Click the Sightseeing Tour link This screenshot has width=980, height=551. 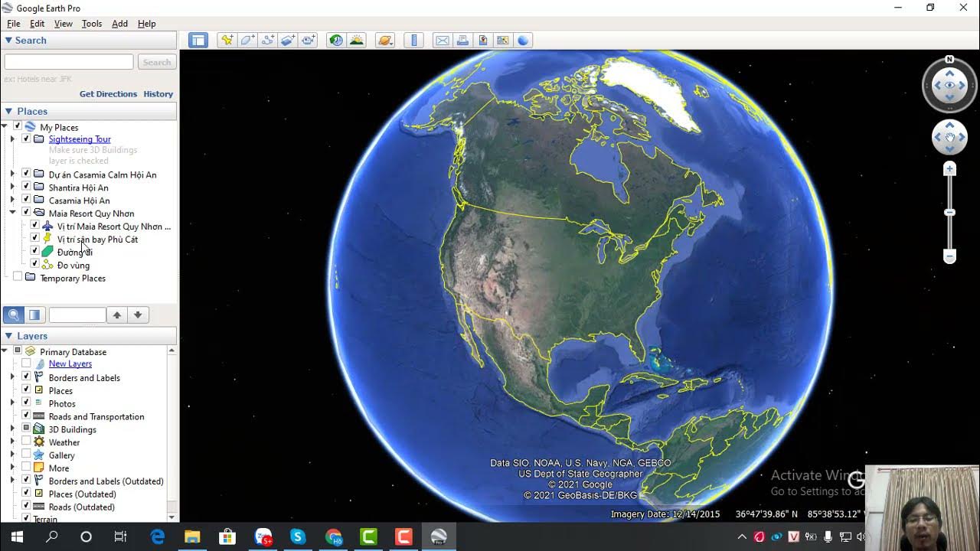click(80, 139)
